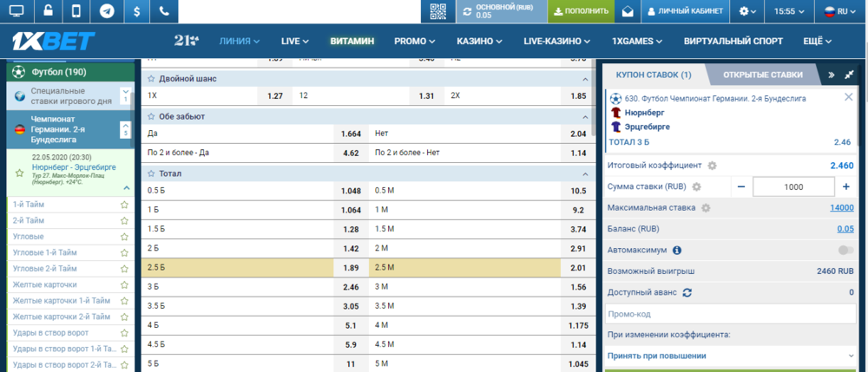Image resolution: width=868 pixels, height=372 pixels.
Task: Remove Нюрнберг bet from coupon with X
Action: click(x=848, y=97)
